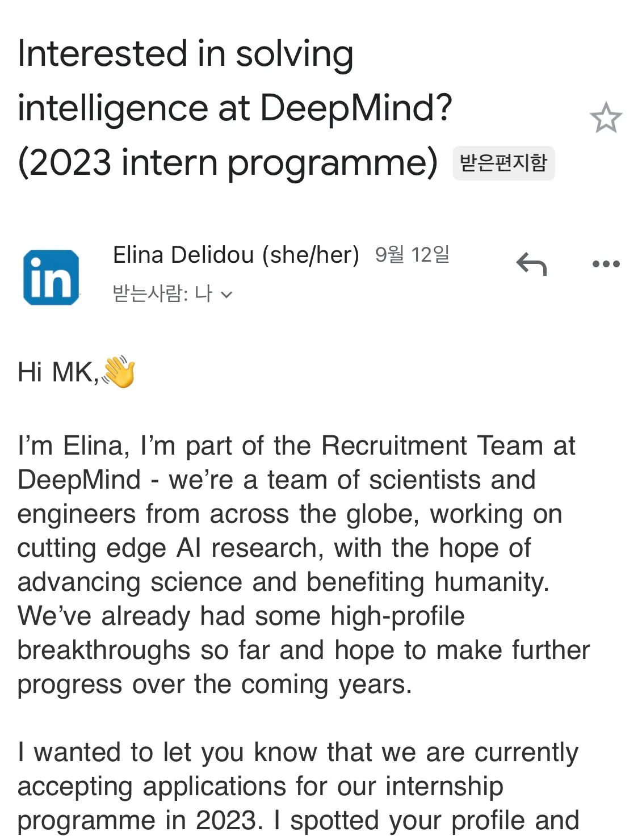Image resolution: width=642 pixels, height=840 pixels.
Task: Tap 'progress over the coming years' line
Action: point(215,684)
